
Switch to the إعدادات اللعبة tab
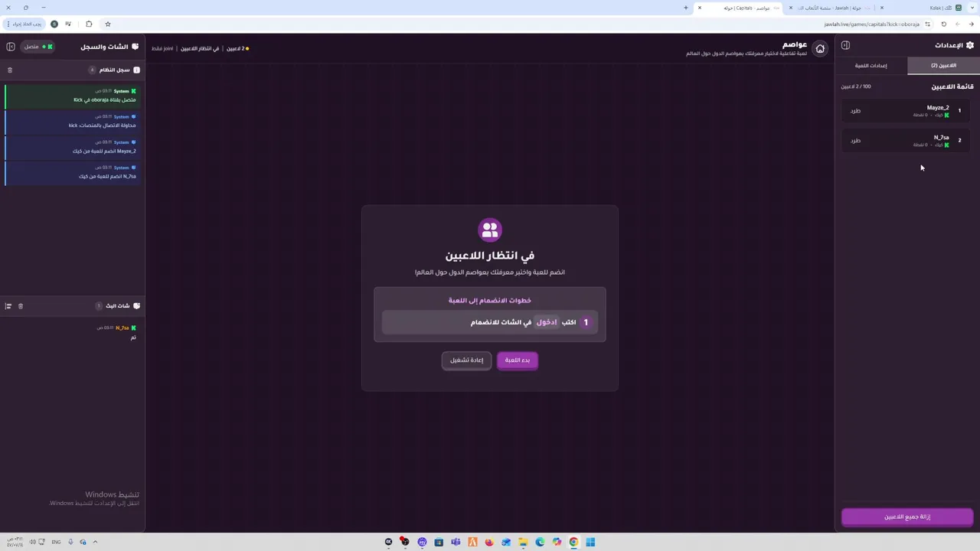point(871,66)
